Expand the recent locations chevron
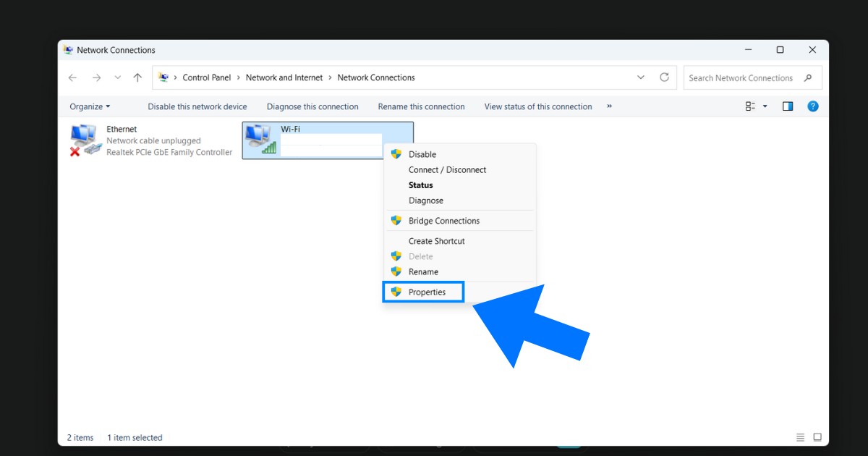Screen dimensions: 868x456 coord(118,77)
